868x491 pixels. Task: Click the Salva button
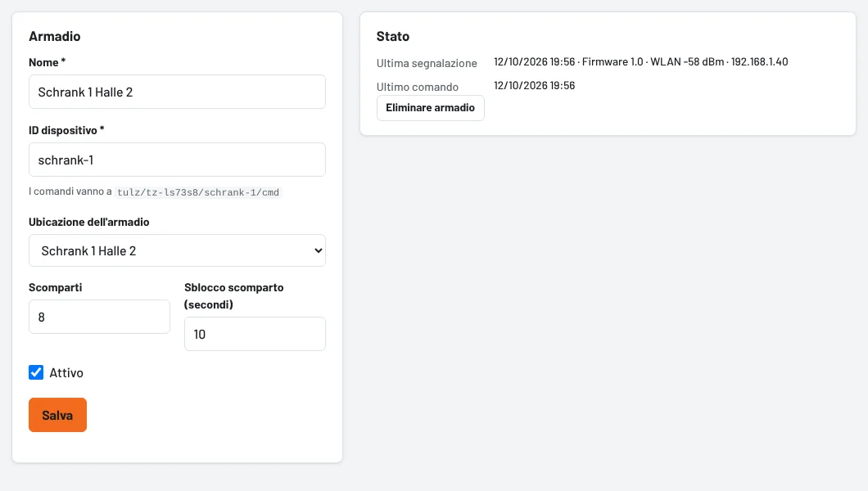[57, 415]
